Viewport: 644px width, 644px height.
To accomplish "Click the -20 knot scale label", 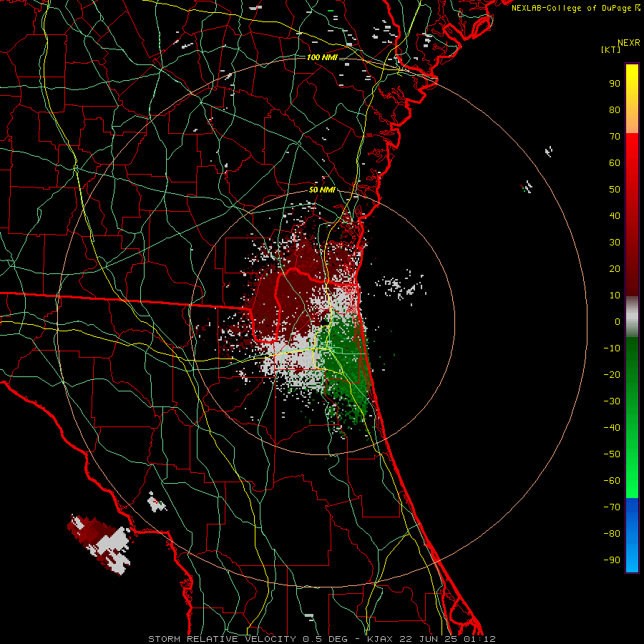I will (612, 375).
